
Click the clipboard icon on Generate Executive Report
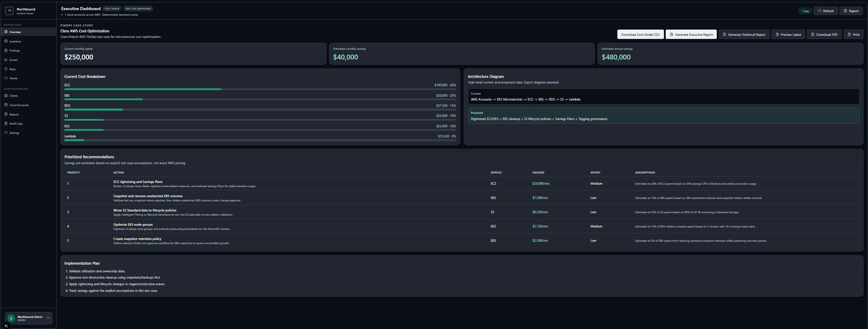pos(672,34)
